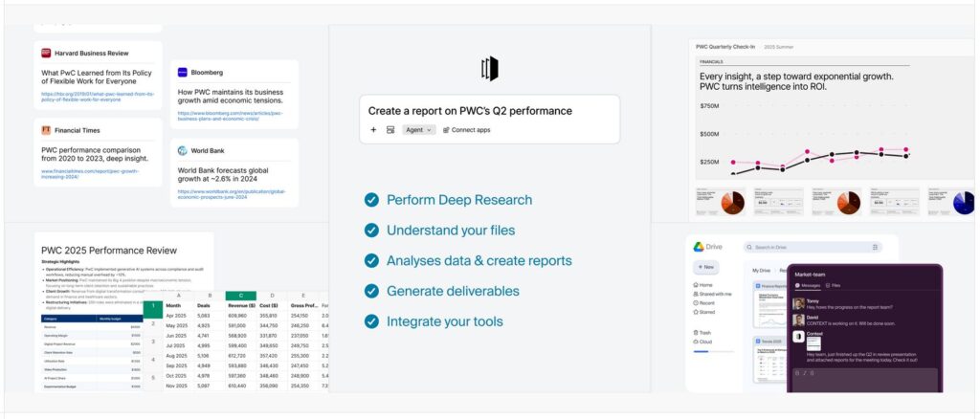Click the Perform Deep Research check icon
980x419 pixels.
click(x=371, y=200)
